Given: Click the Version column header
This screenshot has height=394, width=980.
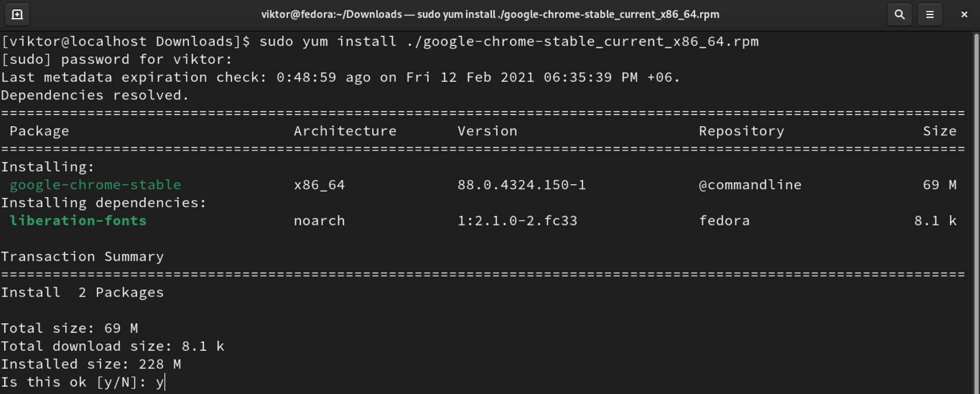Looking at the screenshot, I should click(487, 131).
